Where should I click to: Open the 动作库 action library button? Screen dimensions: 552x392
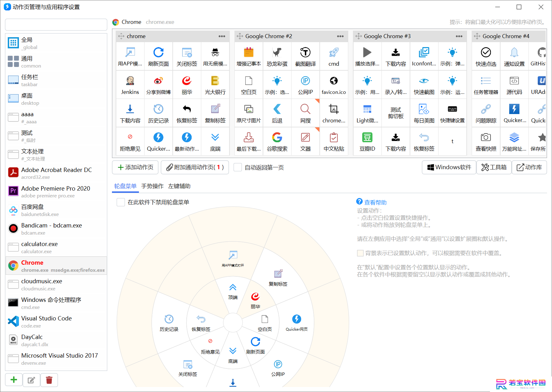click(529, 167)
